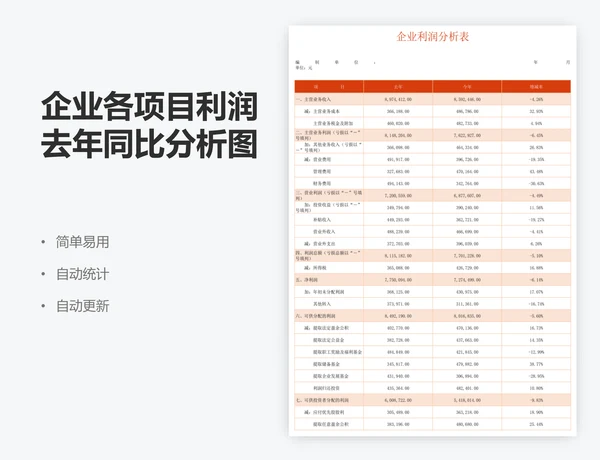The image size is (600, 460).
Task: Select the 减：营业费用 row label
Action: click(x=317, y=160)
